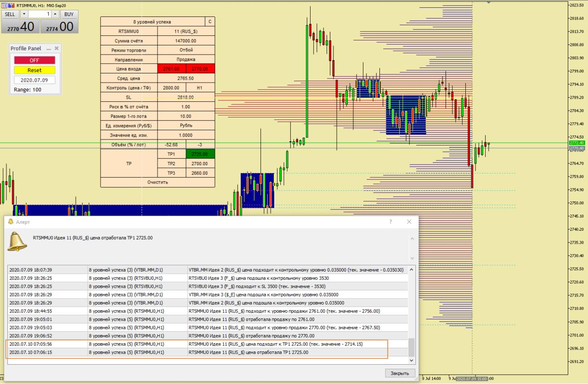Image resolution: width=588 pixels, height=384 pixels.
Task: Decrease lot volume with down arrow
Action: point(23,14)
